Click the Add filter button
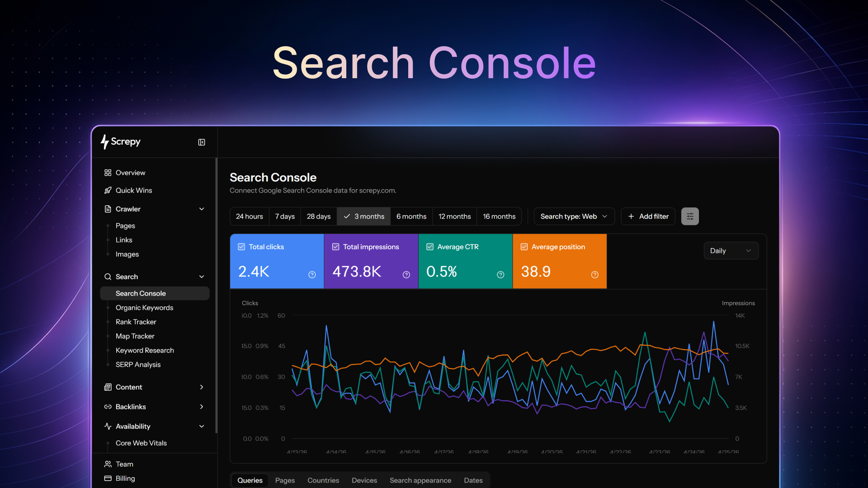The height and width of the screenshot is (488, 868). point(648,216)
